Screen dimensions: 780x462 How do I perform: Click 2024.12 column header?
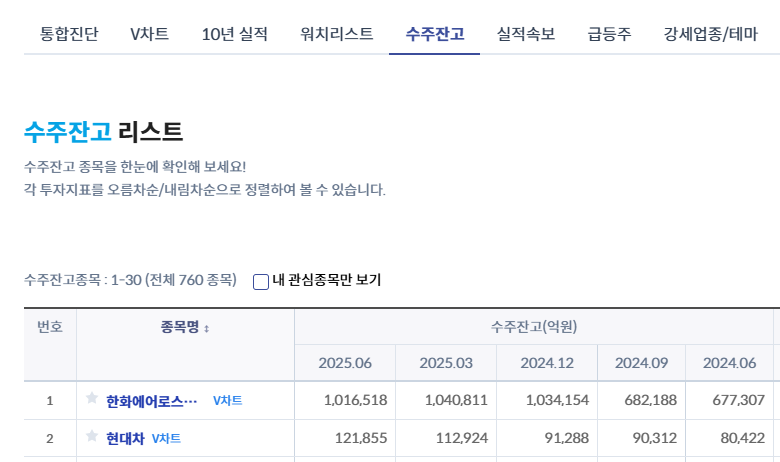547,362
